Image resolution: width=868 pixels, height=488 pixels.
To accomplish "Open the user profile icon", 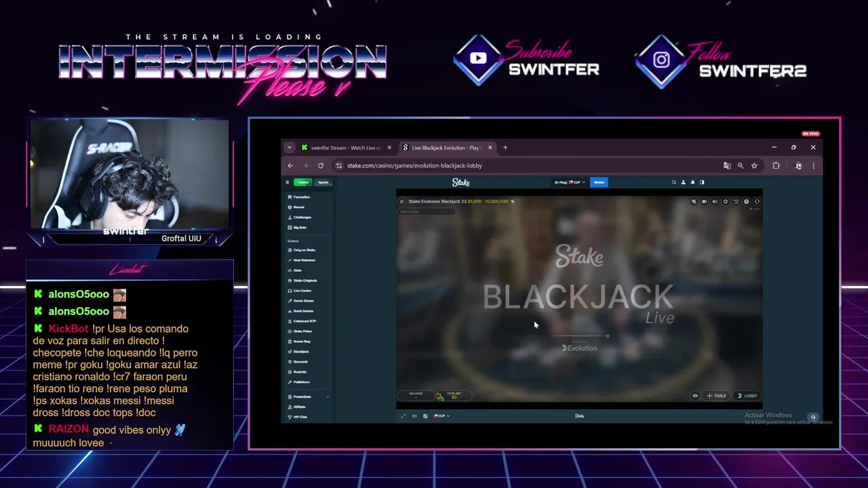I will coord(683,182).
